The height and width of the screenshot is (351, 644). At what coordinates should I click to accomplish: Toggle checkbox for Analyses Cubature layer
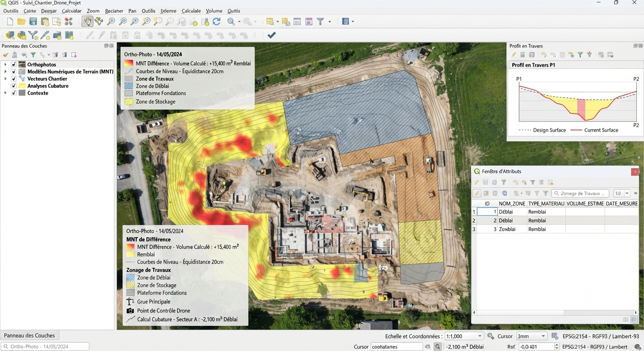pyautogui.click(x=14, y=86)
